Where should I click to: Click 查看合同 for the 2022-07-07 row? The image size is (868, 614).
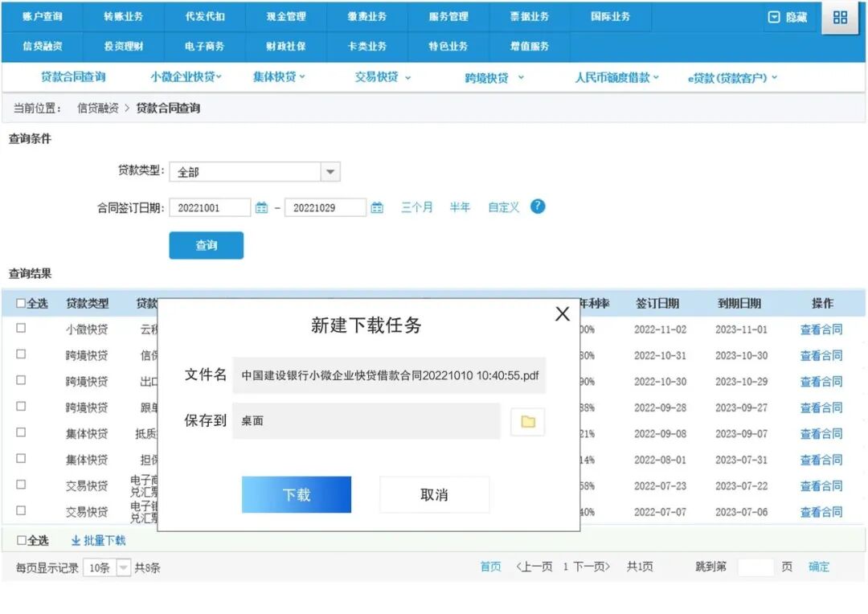(821, 512)
